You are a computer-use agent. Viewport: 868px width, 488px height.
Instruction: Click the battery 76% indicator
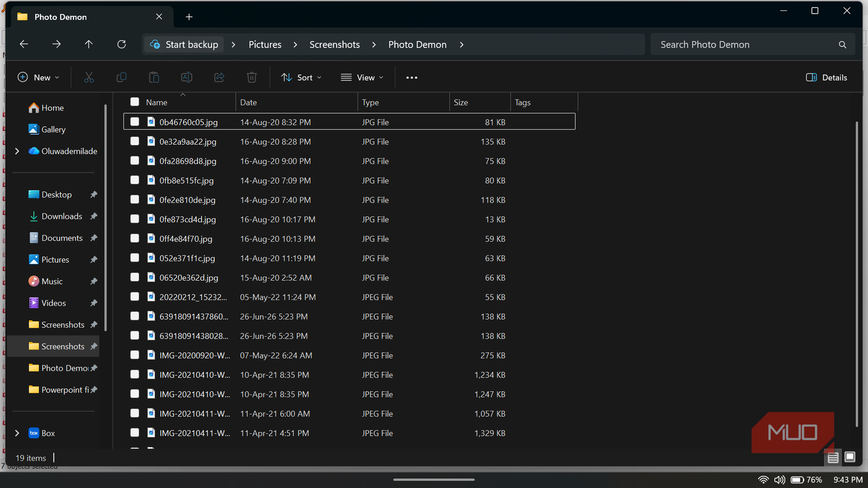[x=806, y=480]
